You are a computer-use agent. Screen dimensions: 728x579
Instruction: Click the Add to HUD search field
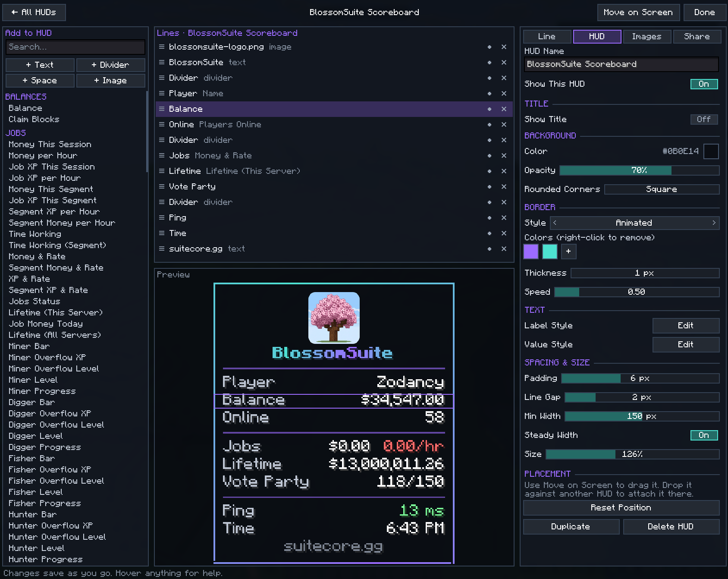75,47
